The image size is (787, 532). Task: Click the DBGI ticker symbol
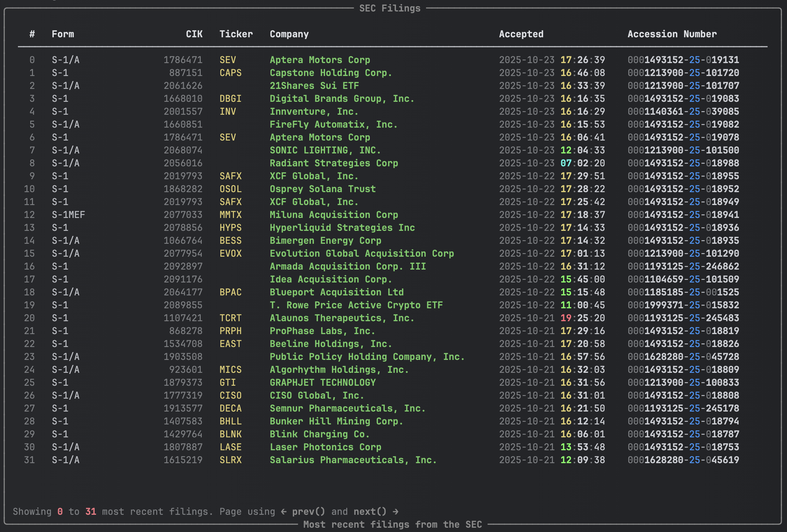[x=230, y=99]
